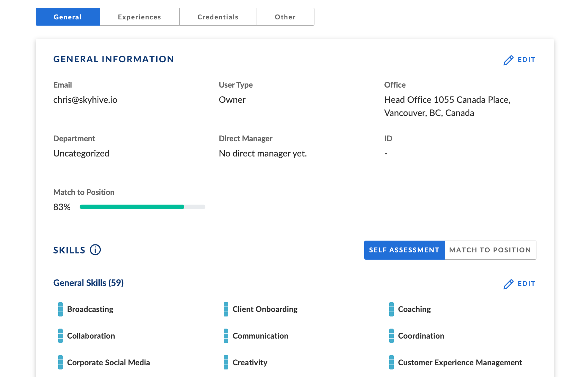Click the Creativity skill level icon
This screenshot has height=377, width=588.
point(226,362)
